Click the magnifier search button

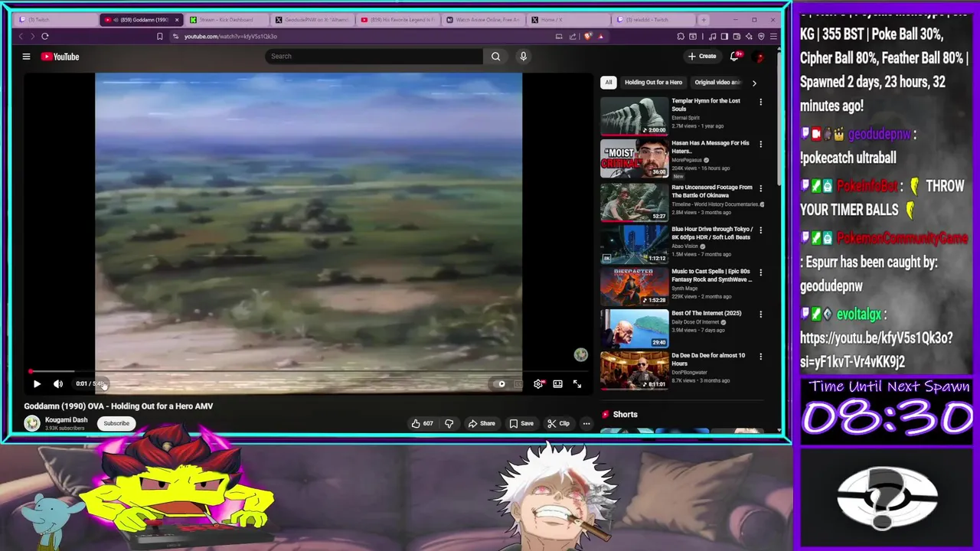click(x=495, y=56)
